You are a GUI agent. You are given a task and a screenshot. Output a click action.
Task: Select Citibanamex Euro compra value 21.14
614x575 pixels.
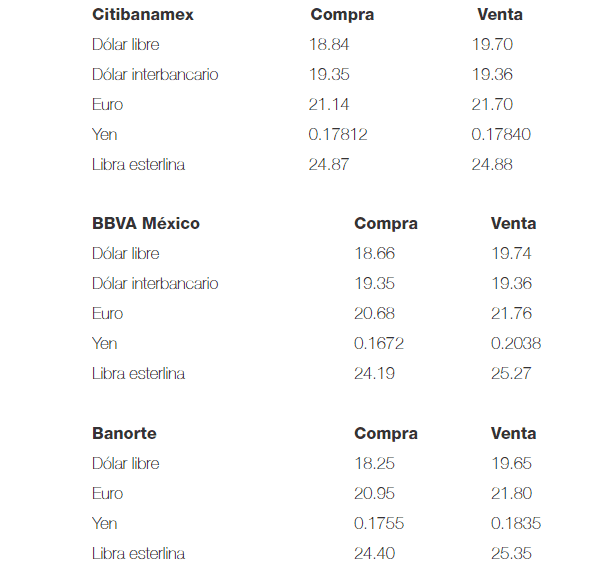(x=328, y=105)
